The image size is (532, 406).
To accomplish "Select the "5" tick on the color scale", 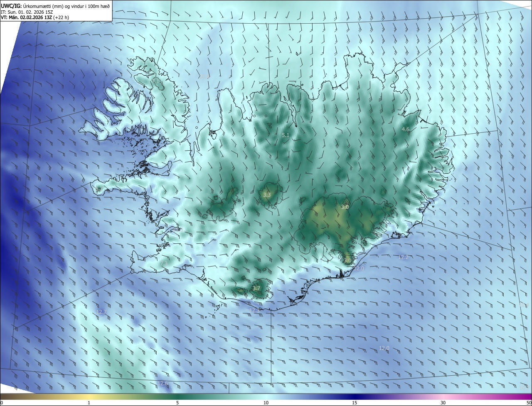I will [177, 403].
